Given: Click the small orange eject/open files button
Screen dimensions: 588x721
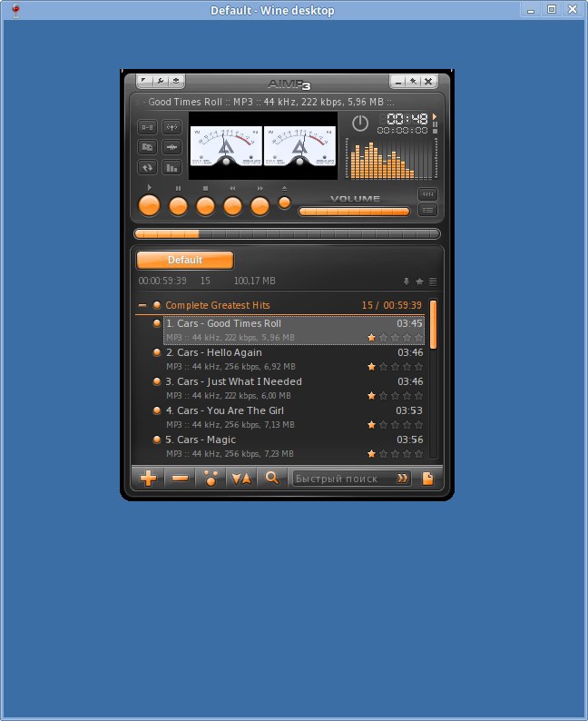Looking at the screenshot, I should click(x=284, y=202).
